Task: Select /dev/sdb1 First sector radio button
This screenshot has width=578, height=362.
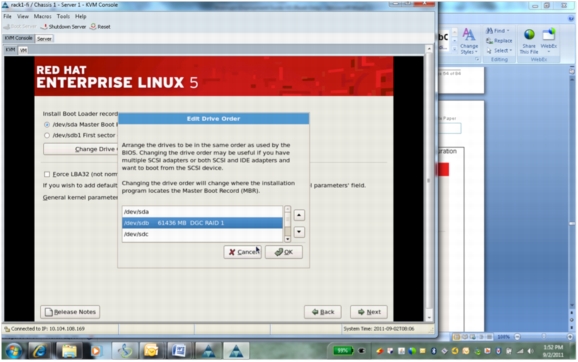Action: pyautogui.click(x=47, y=135)
